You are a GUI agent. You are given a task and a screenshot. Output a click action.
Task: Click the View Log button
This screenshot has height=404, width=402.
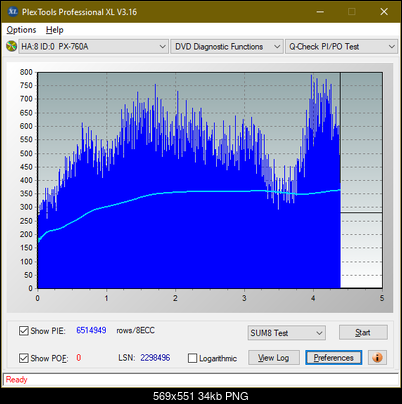click(274, 358)
